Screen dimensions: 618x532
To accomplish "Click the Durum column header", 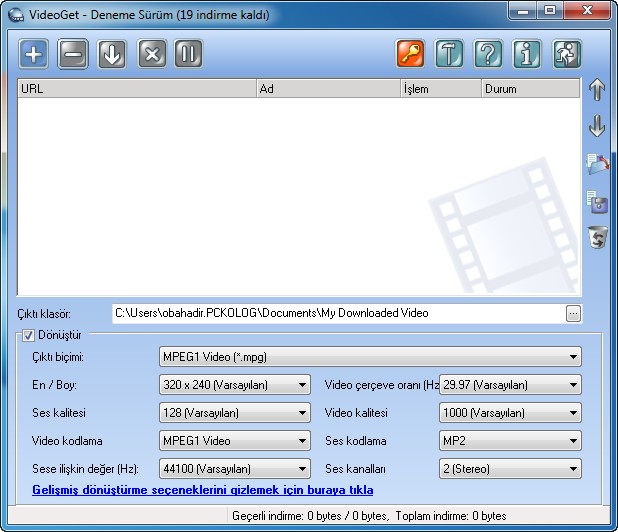I will 531,89.
